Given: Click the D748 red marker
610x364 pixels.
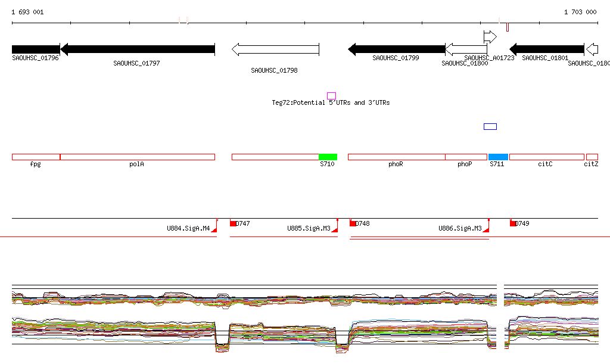Looking at the screenshot, I should tap(353, 223).
